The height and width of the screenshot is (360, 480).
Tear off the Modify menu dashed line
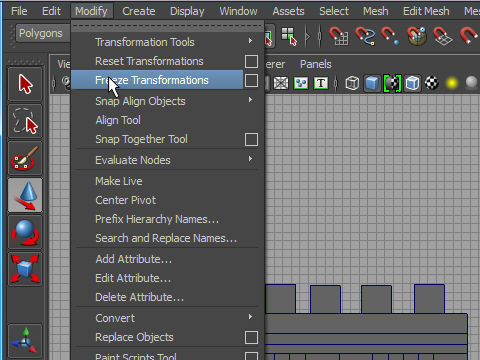[167, 25]
